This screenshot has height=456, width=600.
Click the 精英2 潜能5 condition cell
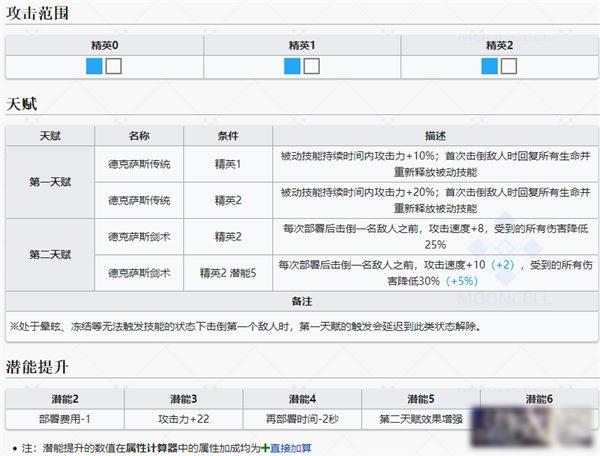pyautogui.click(x=228, y=273)
